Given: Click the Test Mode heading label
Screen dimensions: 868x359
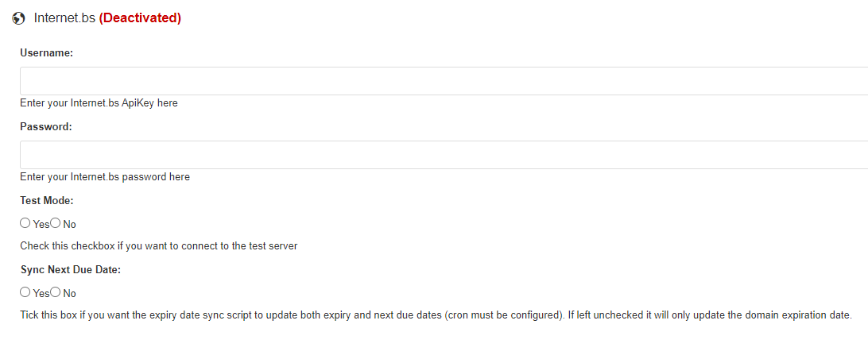Looking at the screenshot, I should (46, 200).
